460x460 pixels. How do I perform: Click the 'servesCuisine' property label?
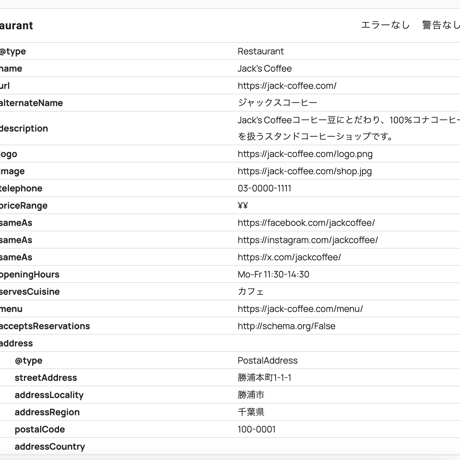(29, 292)
